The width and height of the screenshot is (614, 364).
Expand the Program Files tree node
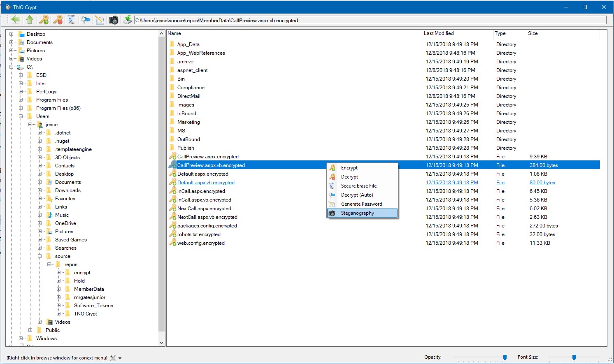pyautogui.click(x=21, y=100)
